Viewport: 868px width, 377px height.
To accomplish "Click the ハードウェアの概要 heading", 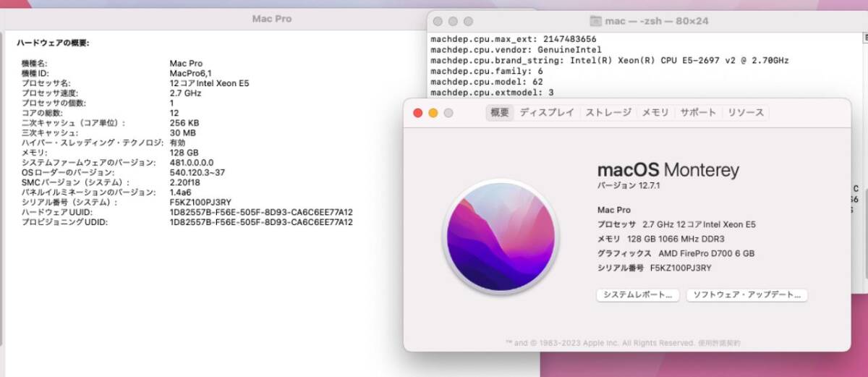I will tap(54, 43).
